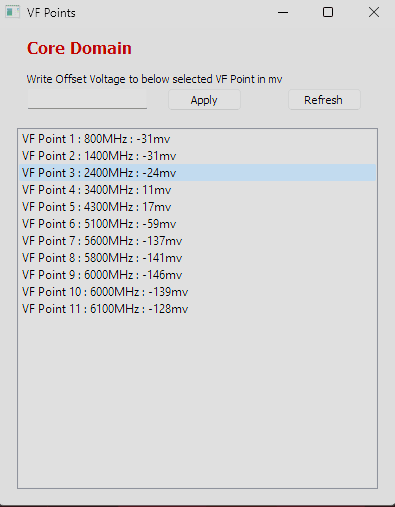Image resolution: width=395 pixels, height=507 pixels.
Task: Maximize the VF Points window
Action: tap(328, 13)
